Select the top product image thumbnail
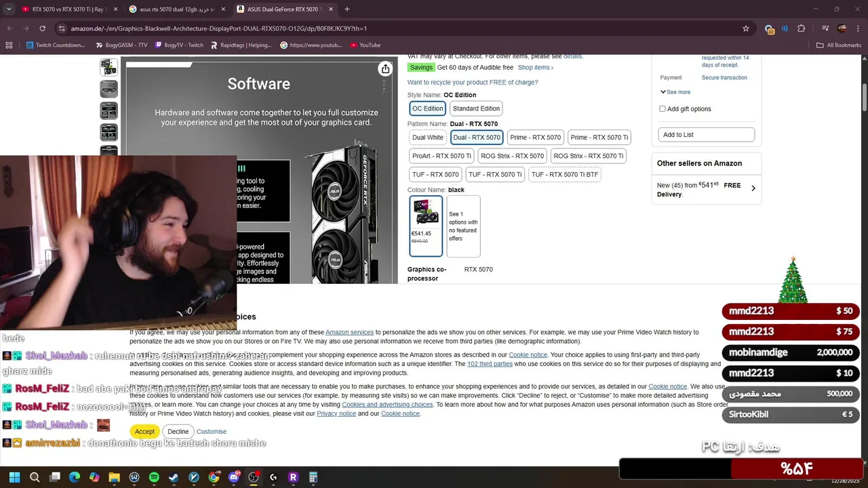The height and width of the screenshot is (488, 868). click(x=108, y=67)
